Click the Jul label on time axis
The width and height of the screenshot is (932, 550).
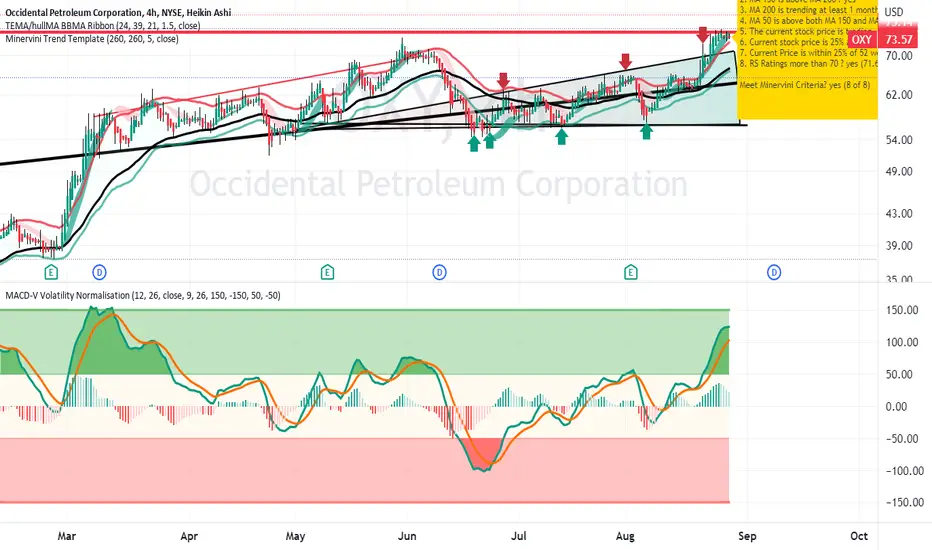pos(519,536)
